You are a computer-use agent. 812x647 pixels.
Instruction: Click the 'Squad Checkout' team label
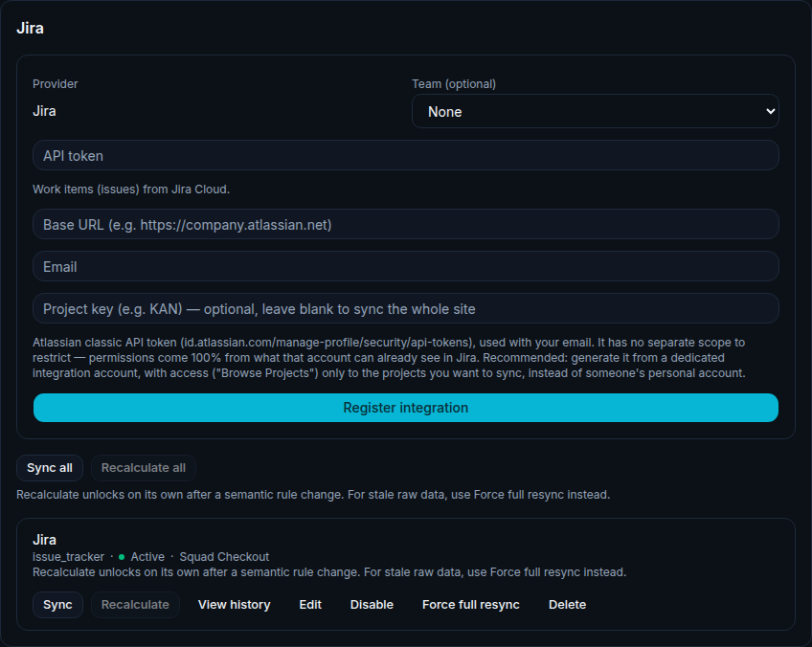(224, 557)
